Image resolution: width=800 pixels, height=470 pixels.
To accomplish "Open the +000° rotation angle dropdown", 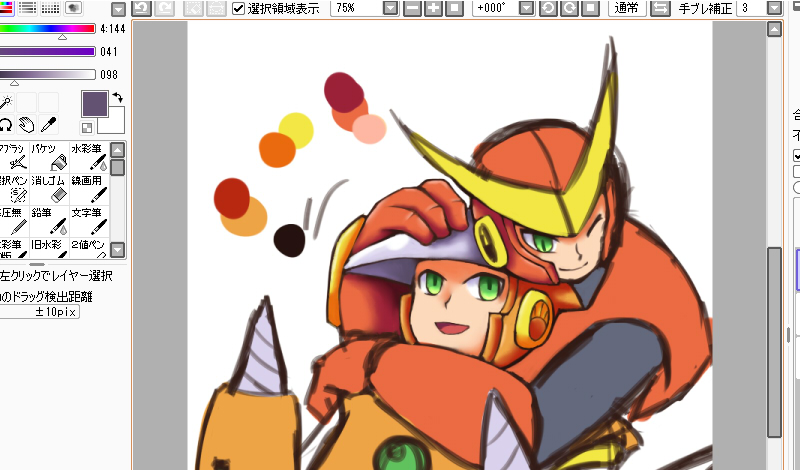I will click(527, 8).
